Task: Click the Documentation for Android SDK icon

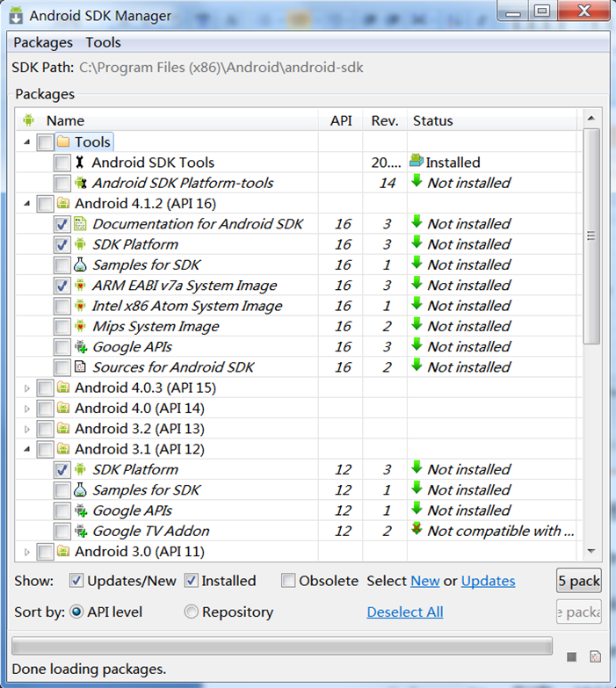Action: (x=80, y=224)
